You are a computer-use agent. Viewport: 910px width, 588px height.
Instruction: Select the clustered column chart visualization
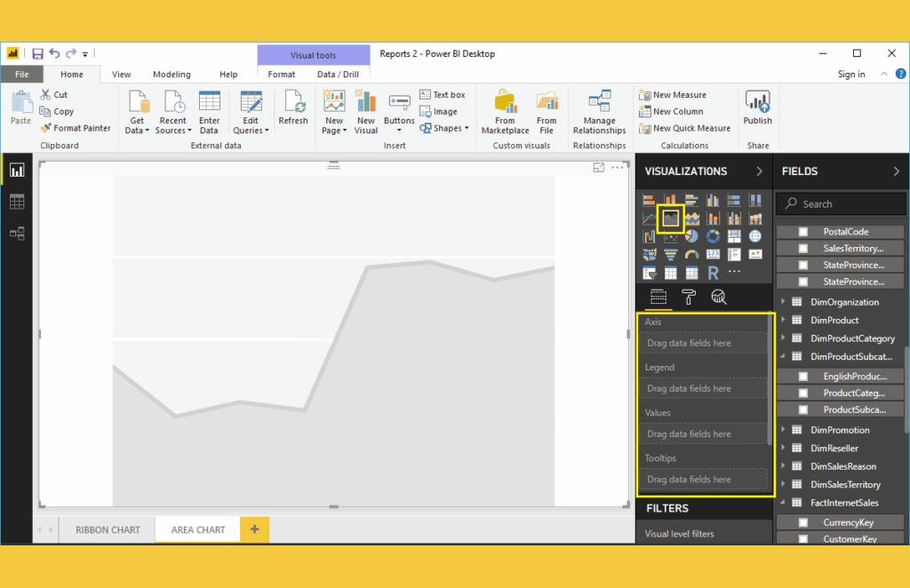pos(713,201)
